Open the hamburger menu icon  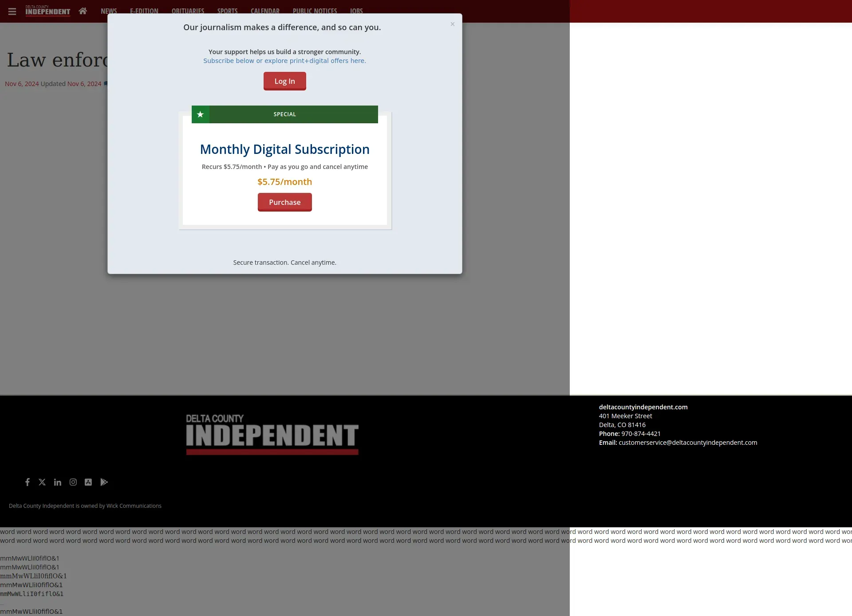coord(12,11)
